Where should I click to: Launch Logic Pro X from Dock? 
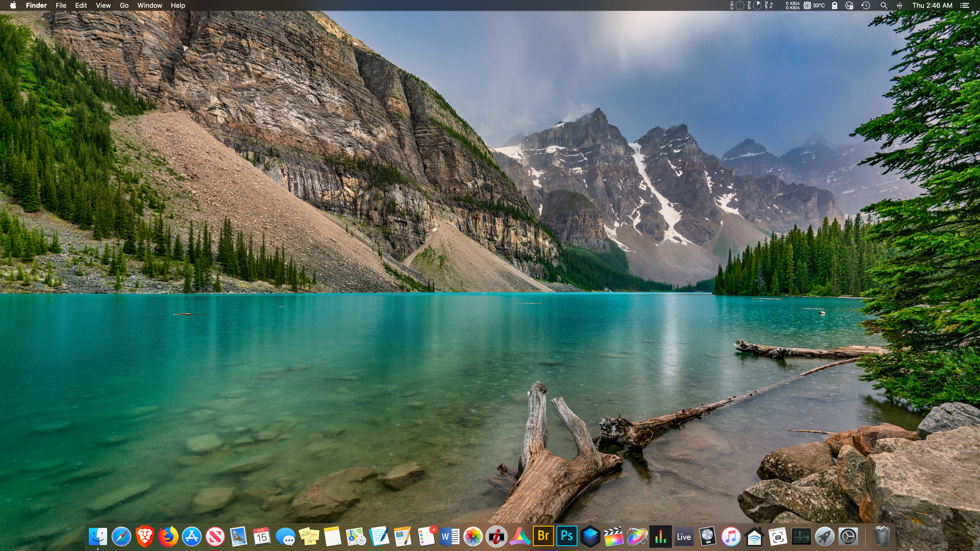point(707,537)
